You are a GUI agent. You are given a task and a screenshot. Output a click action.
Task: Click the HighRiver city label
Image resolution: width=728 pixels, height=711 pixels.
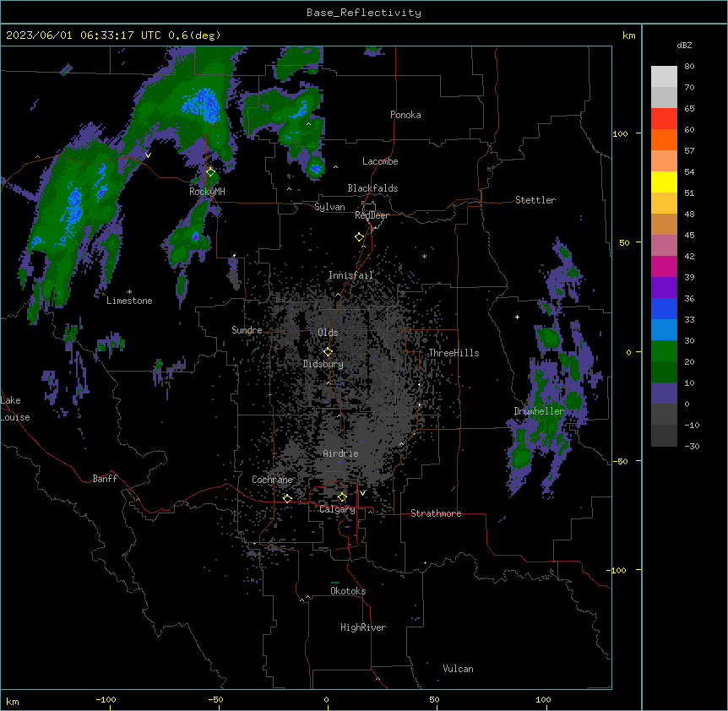(363, 627)
